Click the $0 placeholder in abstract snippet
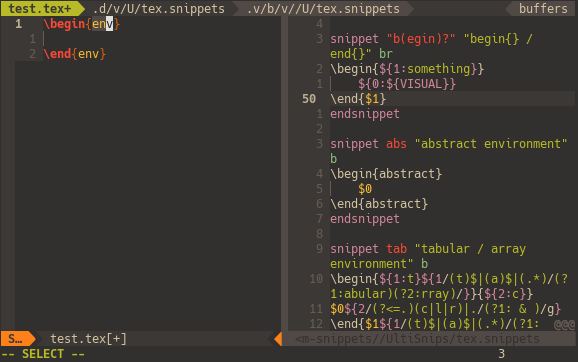578x362 pixels. point(365,189)
